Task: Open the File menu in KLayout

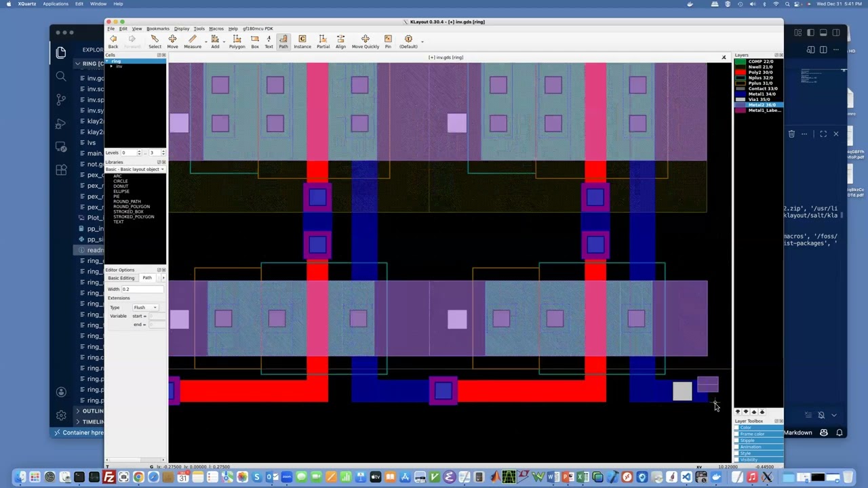Action: pos(111,28)
